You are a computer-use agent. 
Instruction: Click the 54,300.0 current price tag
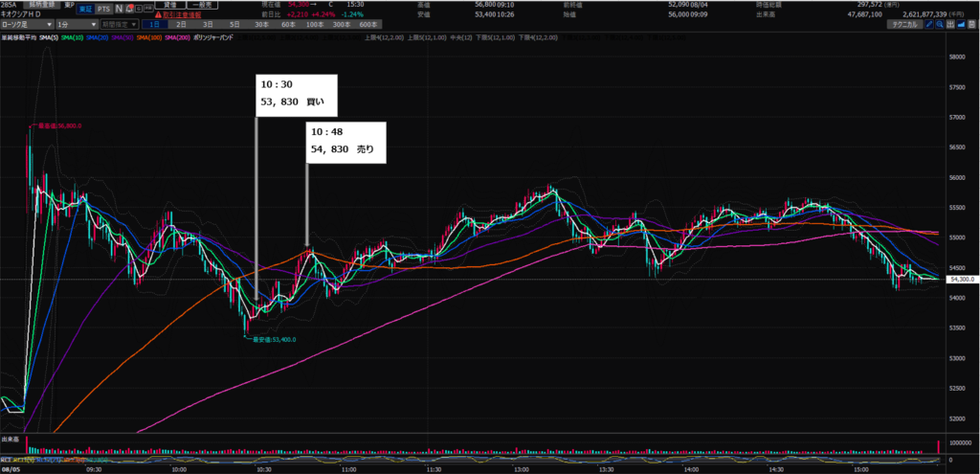(x=962, y=281)
